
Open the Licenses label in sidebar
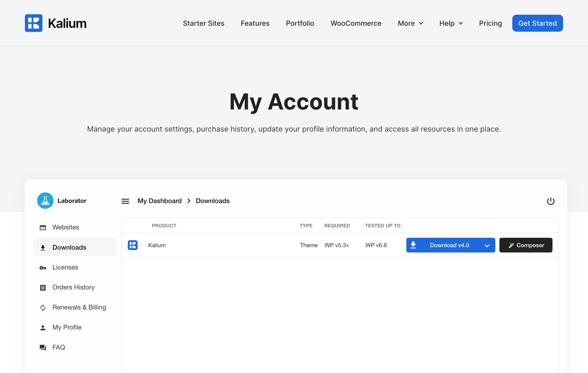point(65,267)
